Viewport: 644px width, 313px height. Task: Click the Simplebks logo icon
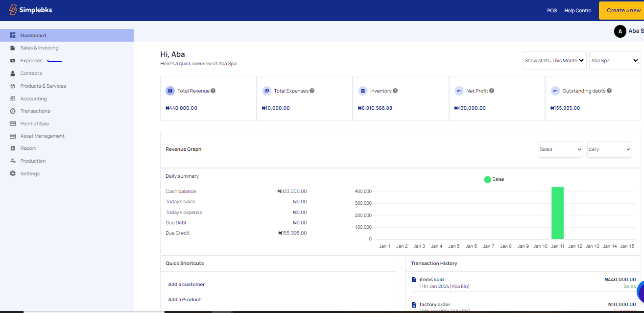(x=13, y=10)
